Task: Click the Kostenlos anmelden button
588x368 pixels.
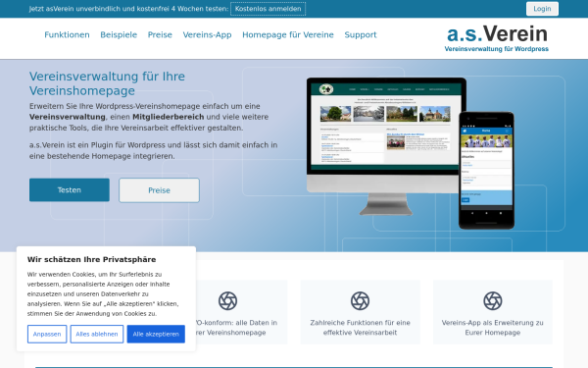Action: 268,9
